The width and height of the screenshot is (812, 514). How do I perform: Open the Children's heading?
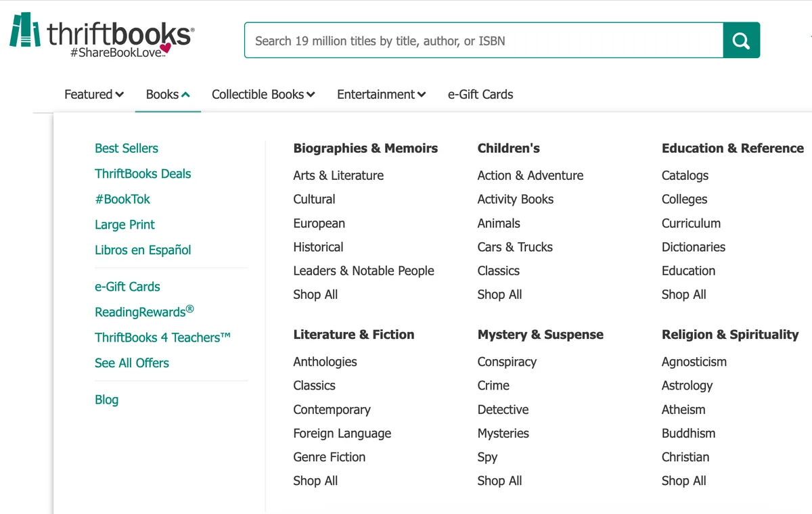[x=508, y=148]
